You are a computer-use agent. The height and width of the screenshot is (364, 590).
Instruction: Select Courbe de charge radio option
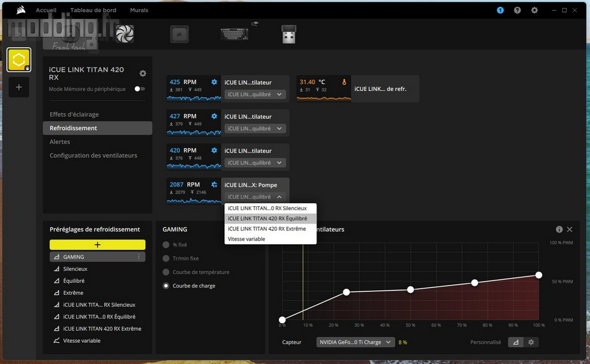(x=166, y=286)
